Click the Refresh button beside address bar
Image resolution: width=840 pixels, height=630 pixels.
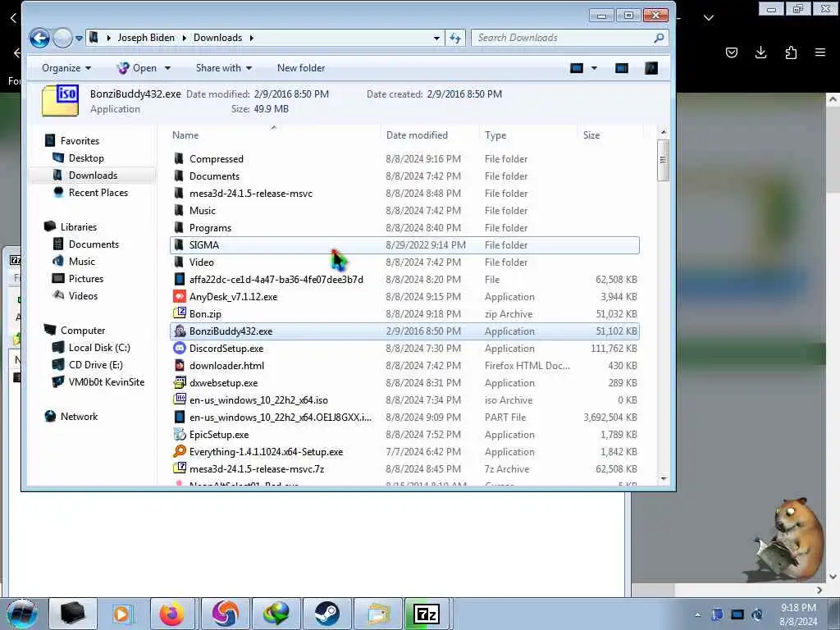pyautogui.click(x=455, y=38)
